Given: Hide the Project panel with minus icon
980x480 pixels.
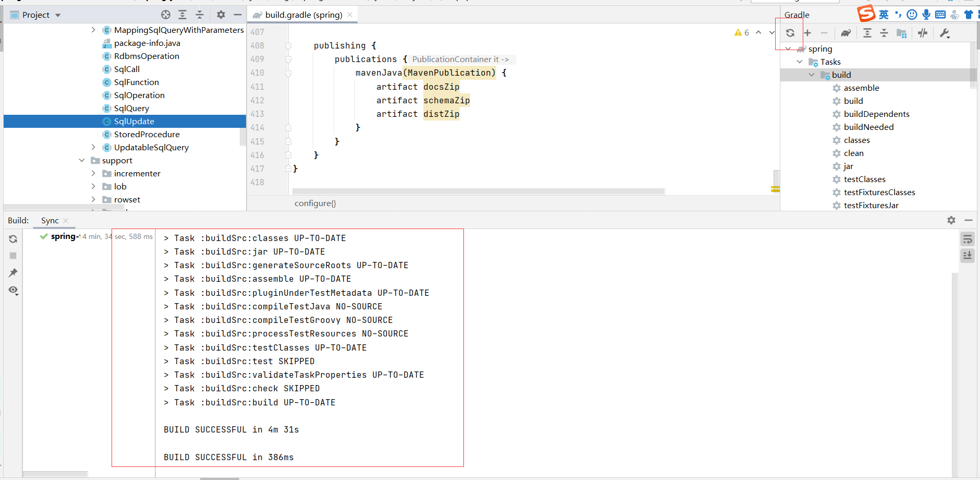Looking at the screenshot, I should point(238,15).
